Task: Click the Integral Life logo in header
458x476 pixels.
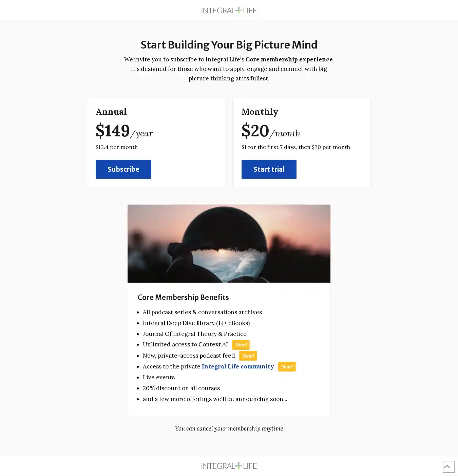Action: point(229,11)
